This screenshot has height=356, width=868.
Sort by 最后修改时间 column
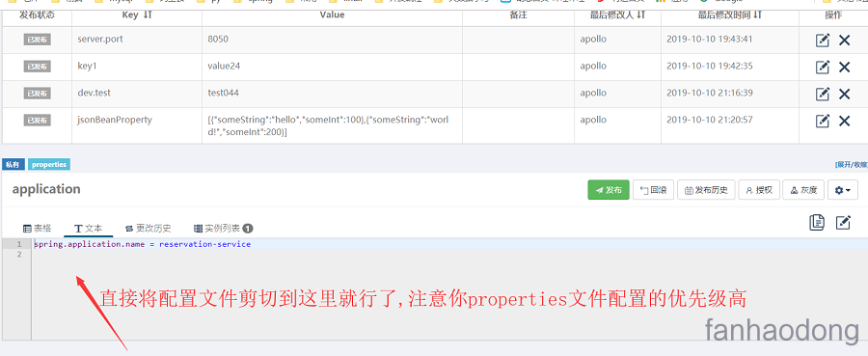730,14
